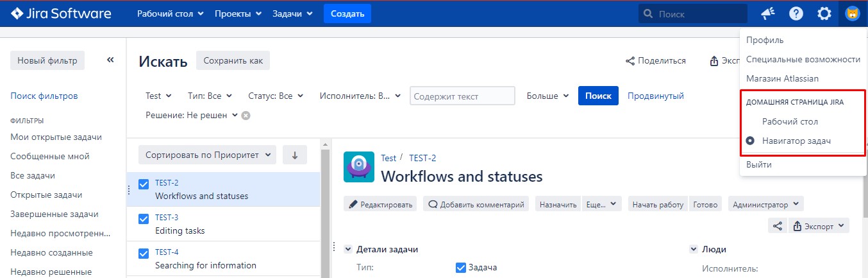Collapse the 'Детали задачи' section
Viewport: 868px width, 278px height.
tap(348, 249)
